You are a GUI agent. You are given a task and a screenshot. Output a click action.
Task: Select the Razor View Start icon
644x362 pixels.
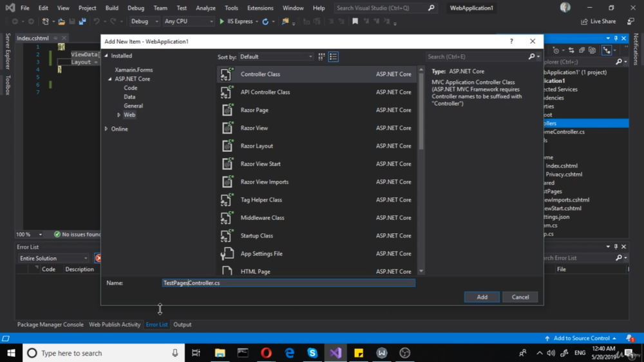tap(227, 164)
